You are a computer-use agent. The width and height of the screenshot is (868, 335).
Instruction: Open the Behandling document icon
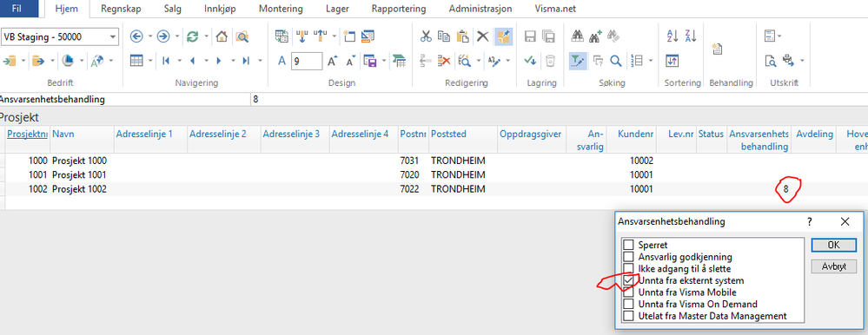click(x=718, y=49)
